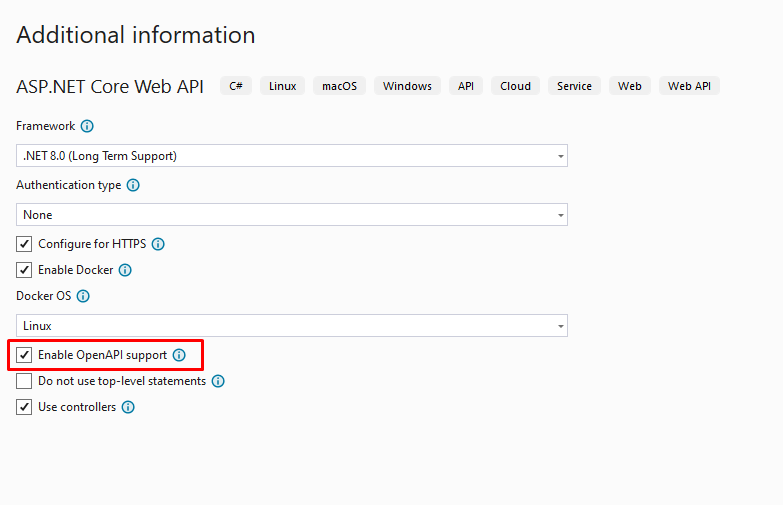This screenshot has width=783, height=505.
Task: Click the Authentication type info icon
Action: click(x=133, y=185)
